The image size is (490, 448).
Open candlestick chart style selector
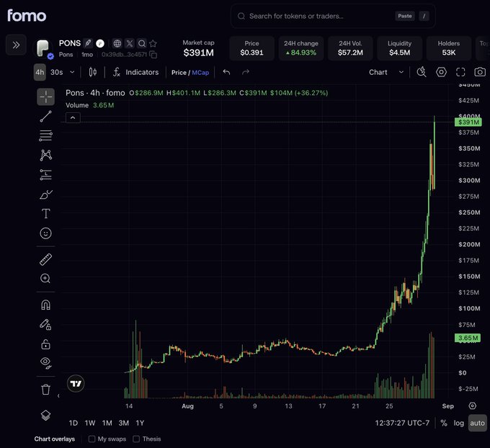(92, 72)
